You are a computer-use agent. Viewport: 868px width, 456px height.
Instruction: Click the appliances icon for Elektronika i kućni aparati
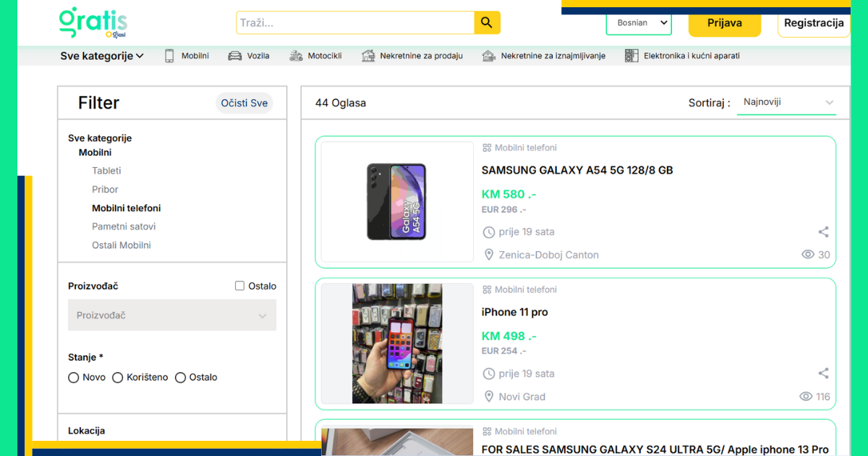(x=631, y=56)
